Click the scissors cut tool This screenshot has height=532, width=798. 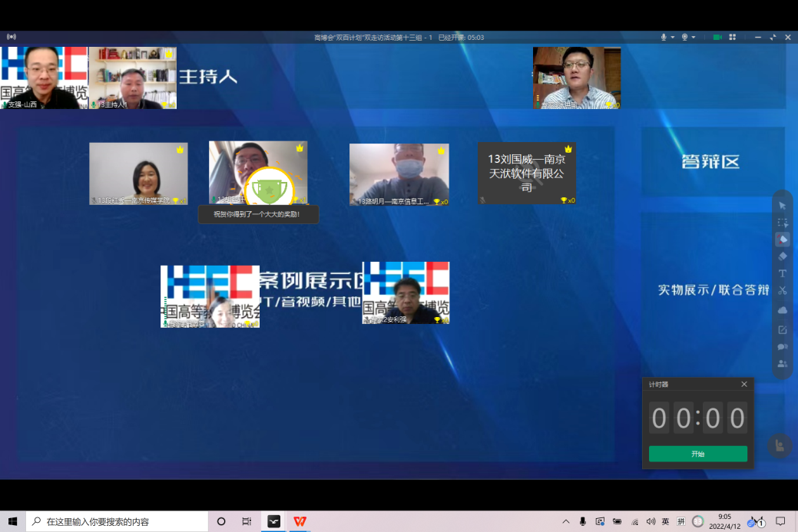pyautogui.click(x=782, y=290)
